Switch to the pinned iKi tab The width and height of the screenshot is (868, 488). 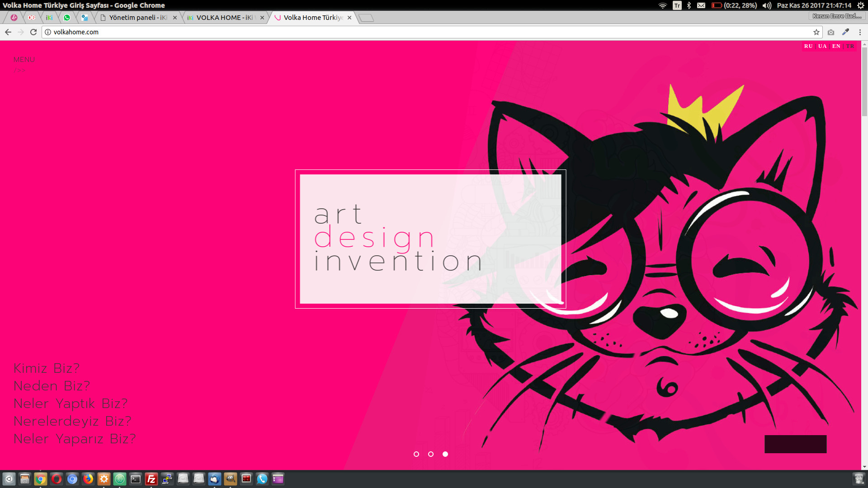point(49,18)
